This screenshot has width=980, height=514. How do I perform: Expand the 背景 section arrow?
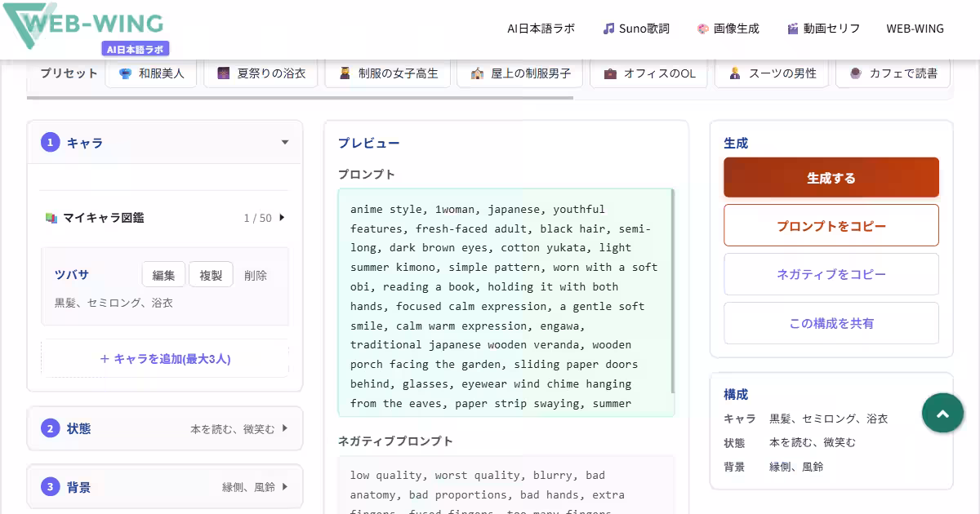click(284, 487)
